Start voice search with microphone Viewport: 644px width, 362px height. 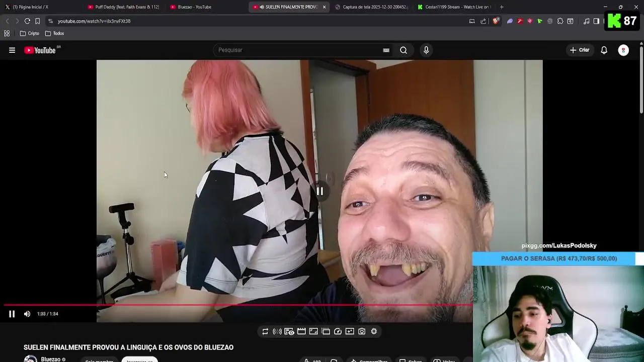(x=426, y=50)
